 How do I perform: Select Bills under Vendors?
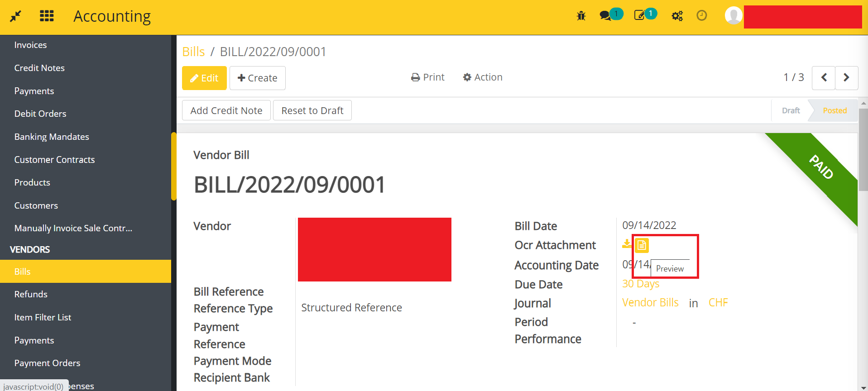(x=86, y=272)
